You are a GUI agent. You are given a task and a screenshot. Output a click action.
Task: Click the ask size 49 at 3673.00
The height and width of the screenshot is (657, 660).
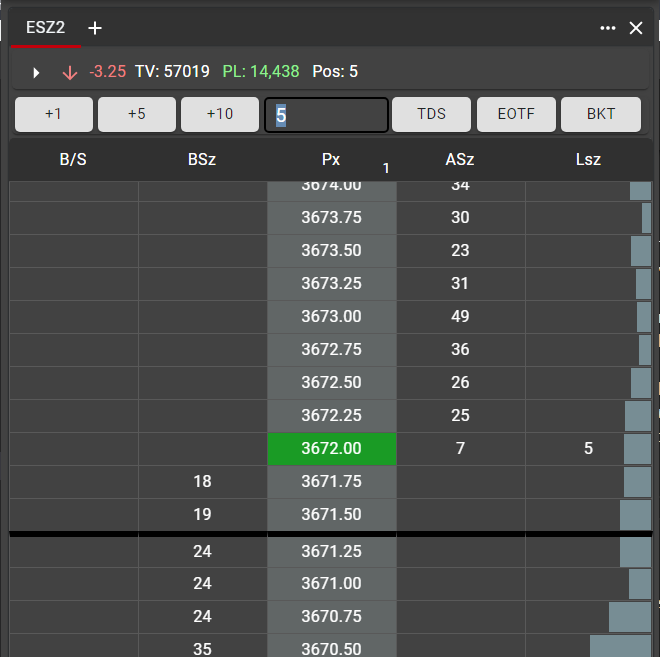(460, 317)
